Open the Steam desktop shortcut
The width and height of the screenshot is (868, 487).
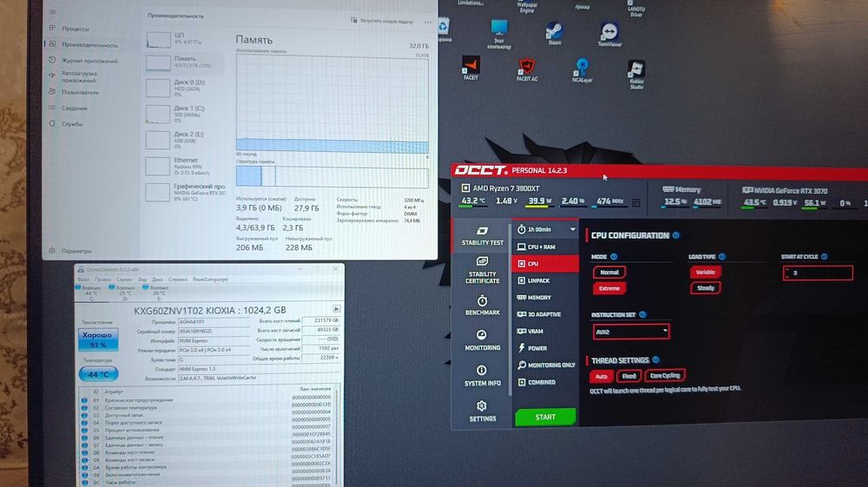point(554,34)
